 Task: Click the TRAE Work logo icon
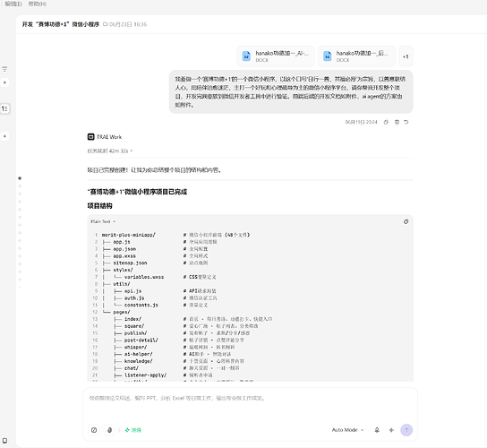coord(90,137)
